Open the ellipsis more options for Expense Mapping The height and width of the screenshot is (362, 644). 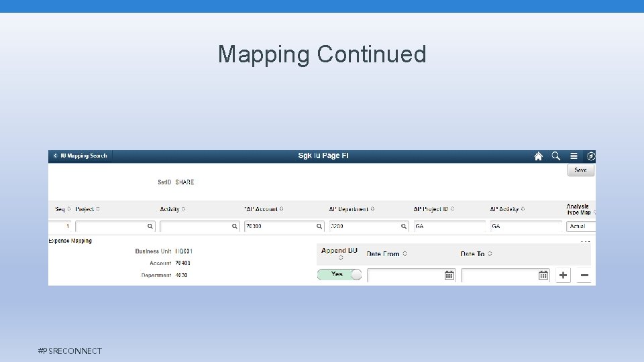click(x=586, y=241)
